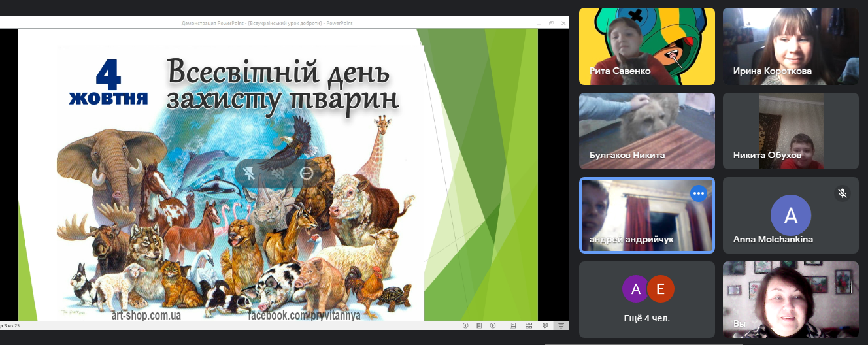
Task: Select your own video tile labeled Вы
Action: click(791, 300)
